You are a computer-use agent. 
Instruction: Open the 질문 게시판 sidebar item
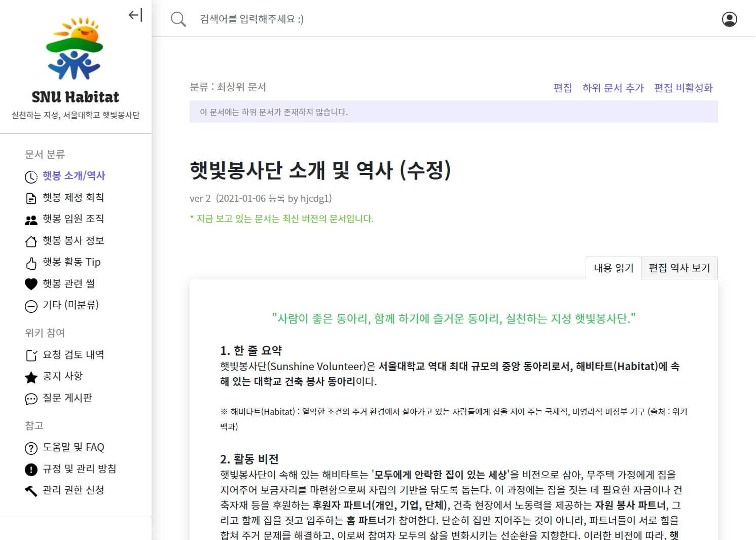67,398
